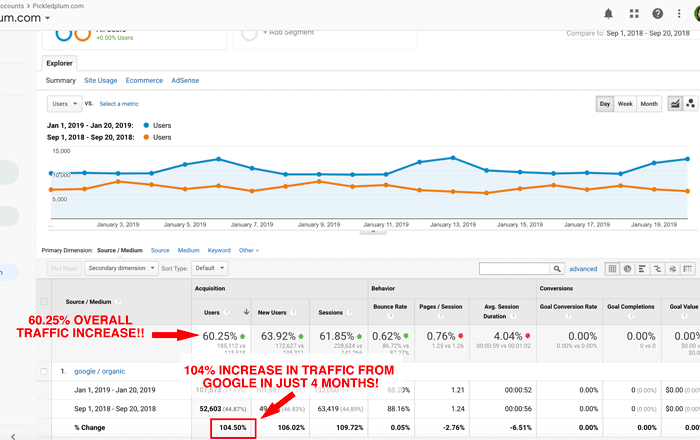
Task: Open the Secondary dimension dropdown
Action: (x=121, y=268)
